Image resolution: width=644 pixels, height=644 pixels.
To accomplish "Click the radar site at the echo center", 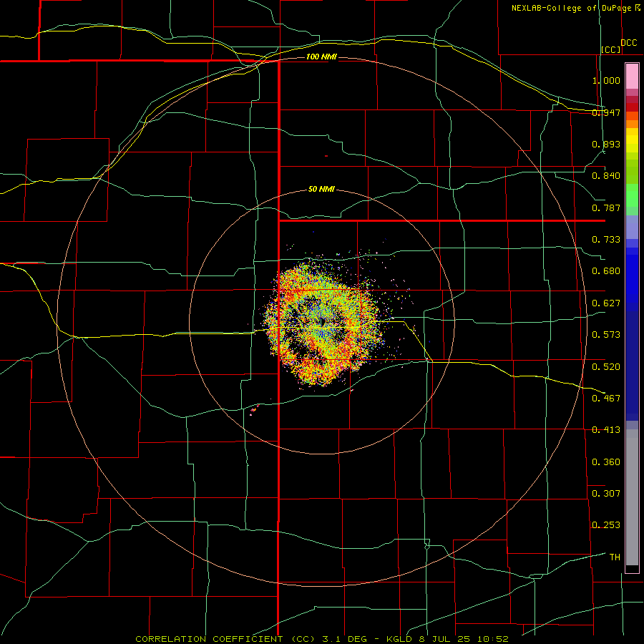I will 322,323.
